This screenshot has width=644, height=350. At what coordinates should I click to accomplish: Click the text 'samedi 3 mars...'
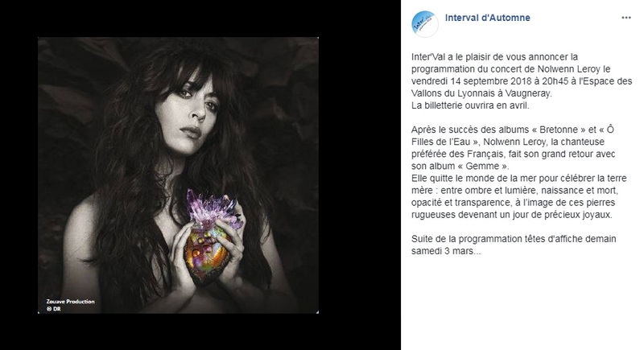click(x=446, y=251)
